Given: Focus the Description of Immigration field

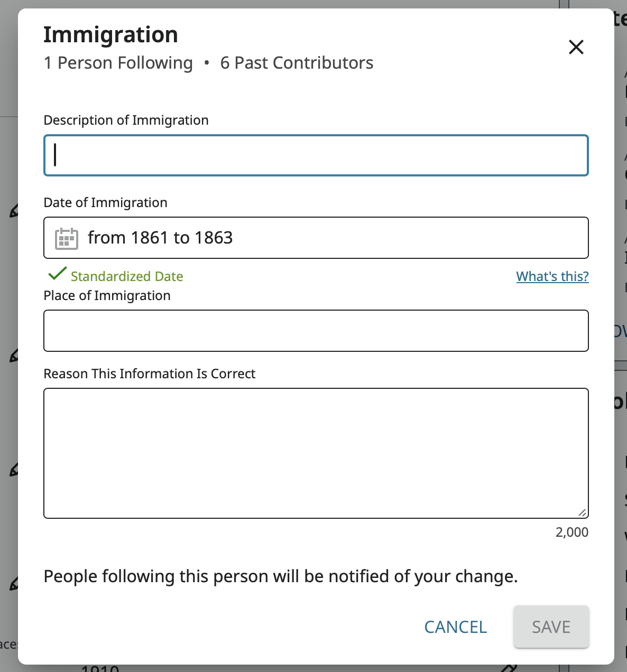Looking at the screenshot, I should [316, 155].
